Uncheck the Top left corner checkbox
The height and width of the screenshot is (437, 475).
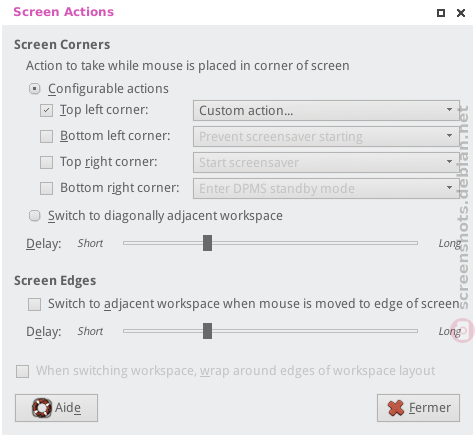(46, 110)
